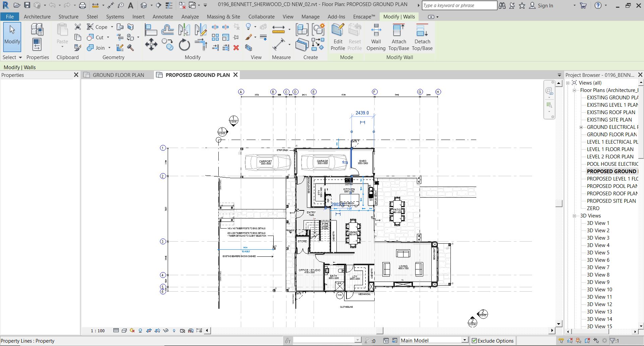This screenshot has height=346, width=644.
Task: Toggle Reveal Hidden Elements lightbulb
Action: 174,331
